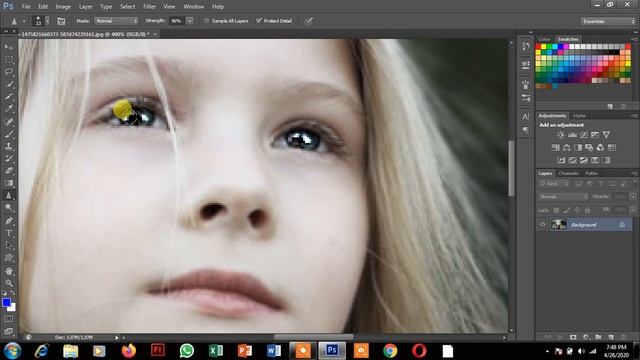640x360 pixels.
Task: Add a Brightness/Contrast adjustment
Action: coord(561,135)
